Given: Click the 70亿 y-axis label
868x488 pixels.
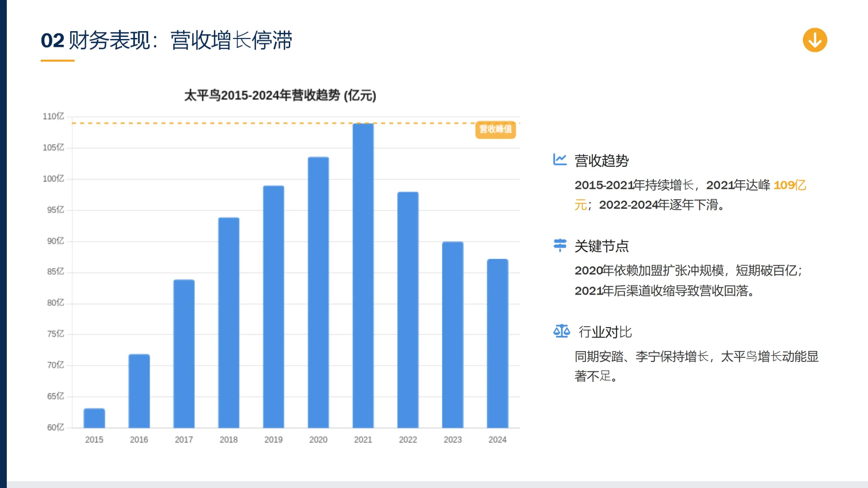Looking at the screenshot, I should (x=56, y=365).
